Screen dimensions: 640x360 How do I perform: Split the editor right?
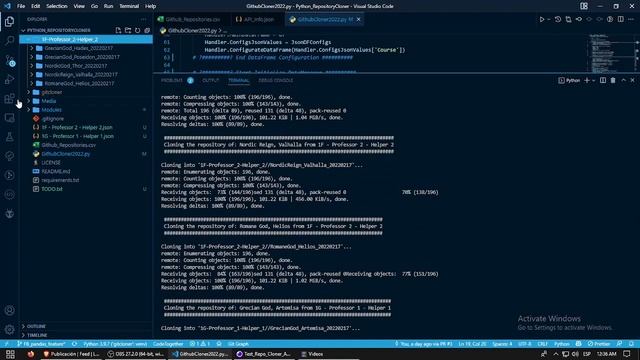(620, 19)
